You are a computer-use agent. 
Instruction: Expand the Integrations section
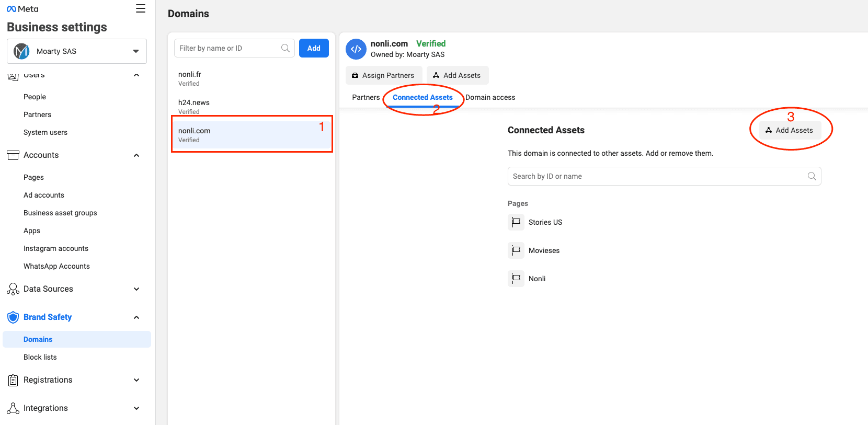click(136, 408)
